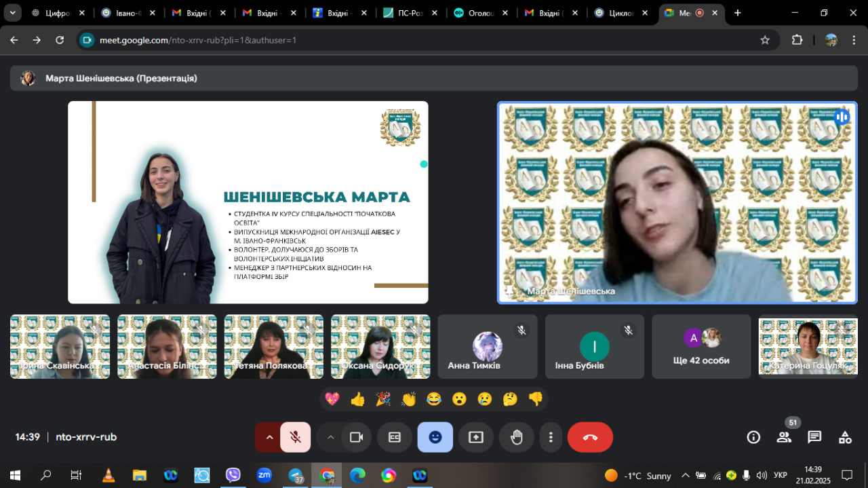Open the meeting details info icon
Viewport: 868px width, 488px height.
pyautogui.click(x=753, y=437)
